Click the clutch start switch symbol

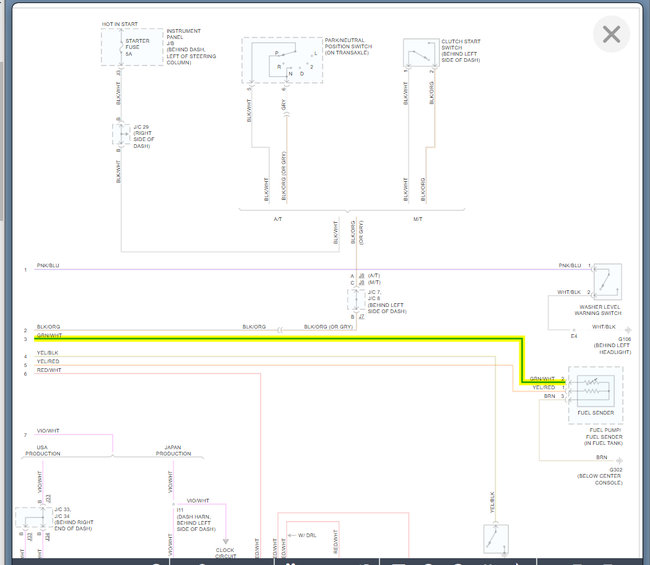tap(421, 53)
